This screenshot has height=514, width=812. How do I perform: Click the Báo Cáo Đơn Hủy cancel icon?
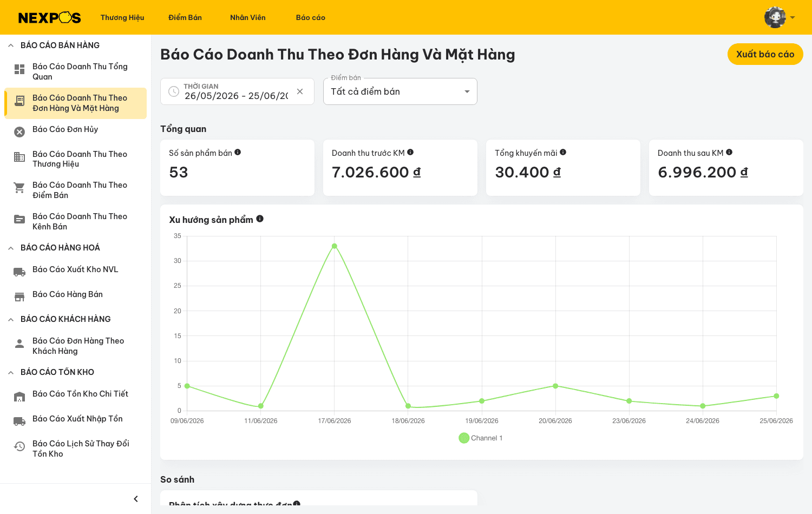tap(19, 132)
